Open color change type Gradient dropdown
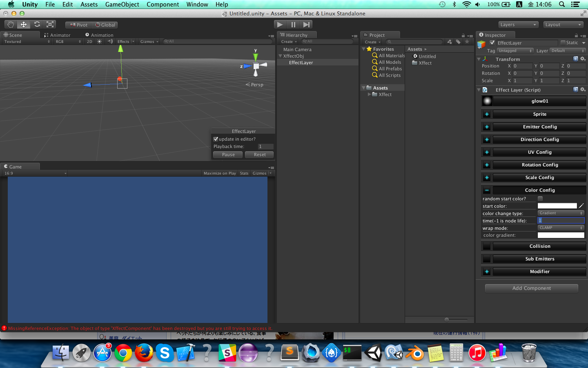 (561, 213)
